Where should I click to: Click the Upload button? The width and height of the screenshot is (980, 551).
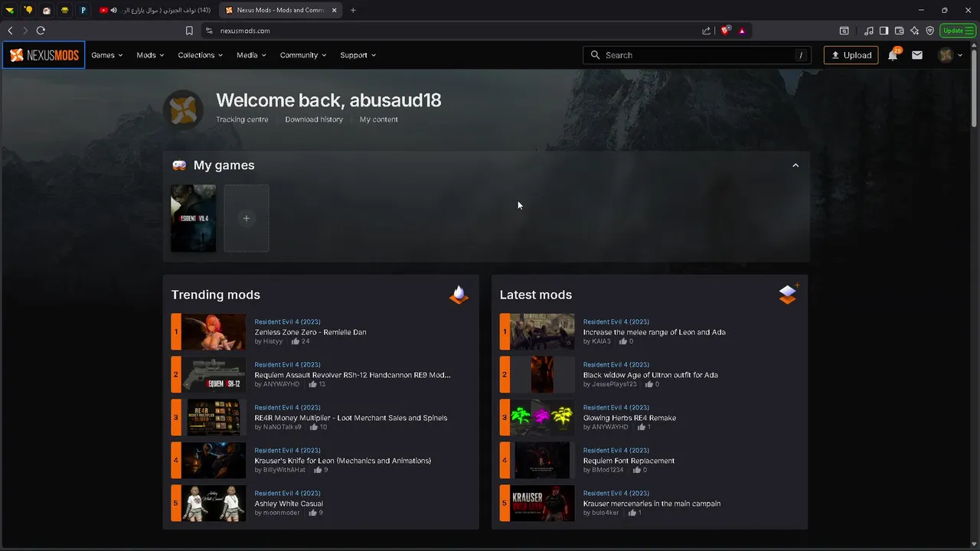point(851,55)
